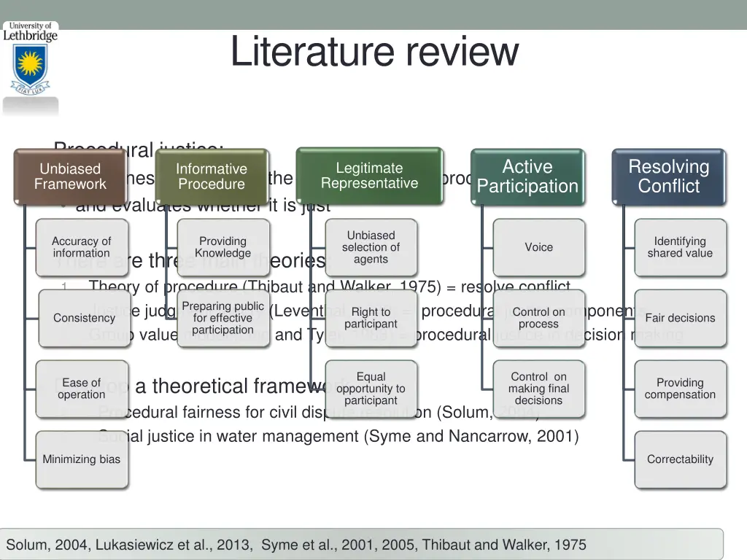The image size is (747, 560).
Task: Click the Right to participant box
Action: coord(371,318)
